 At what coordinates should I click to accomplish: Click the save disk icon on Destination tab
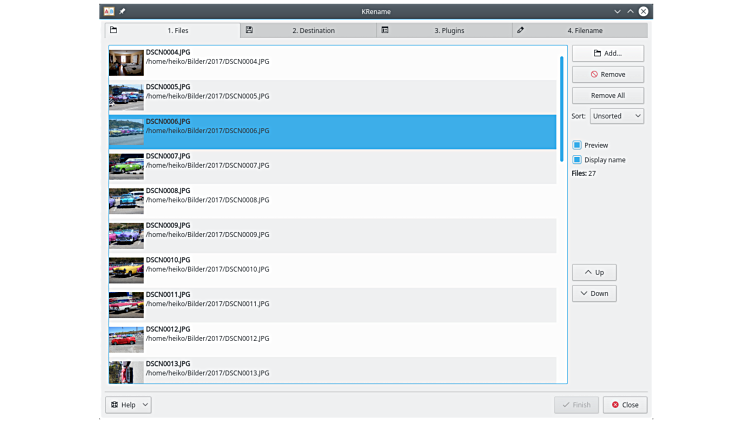tap(249, 31)
